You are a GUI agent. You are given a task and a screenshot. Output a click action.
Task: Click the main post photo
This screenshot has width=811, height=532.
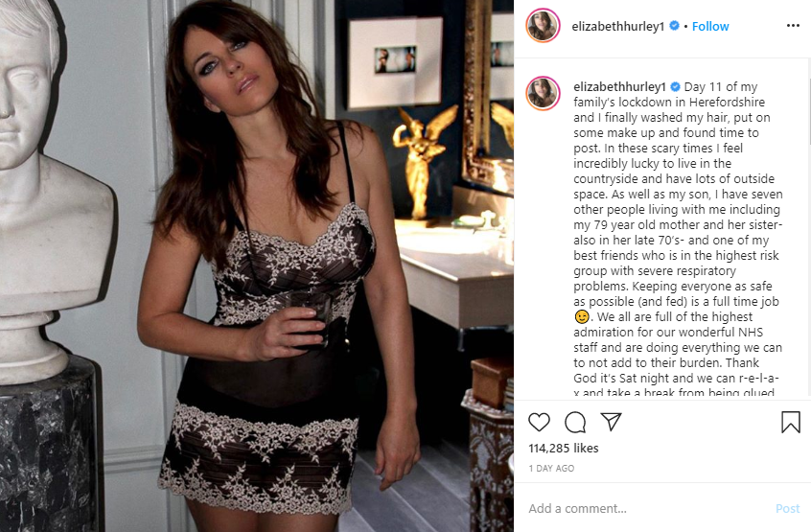click(257, 266)
